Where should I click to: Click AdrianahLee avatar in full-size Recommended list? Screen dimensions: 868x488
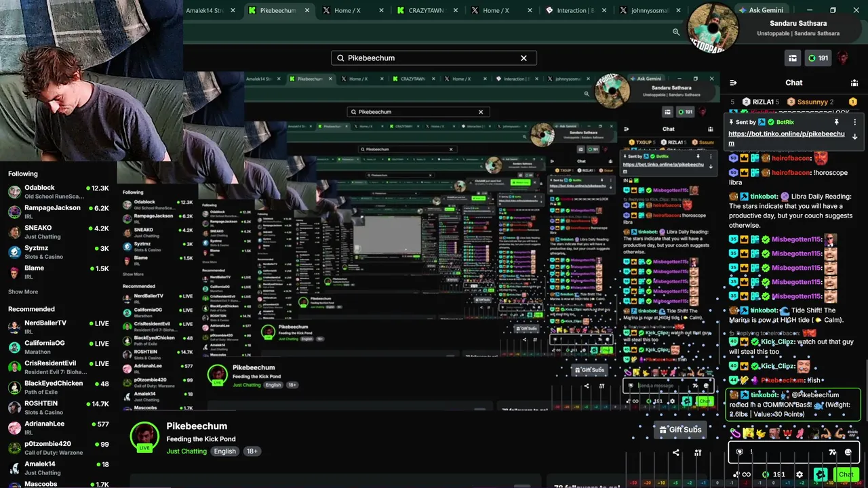pyautogui.click(x=14, y=428)
